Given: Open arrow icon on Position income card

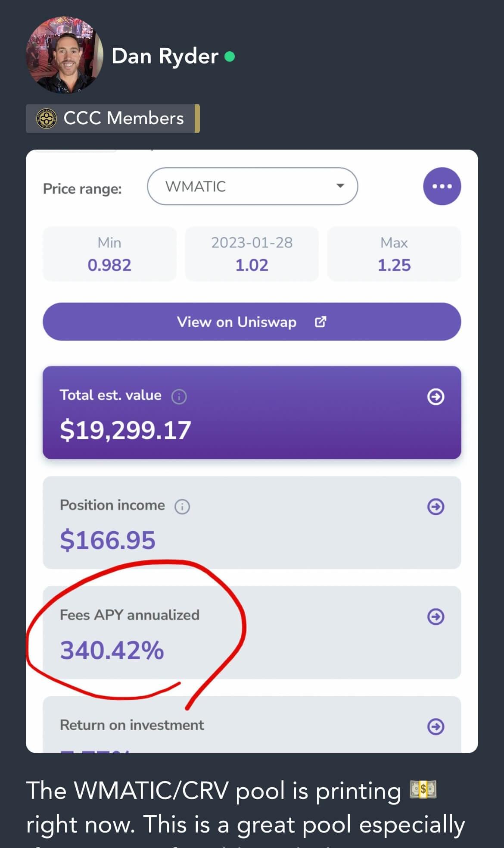Looking at the screenshot, I should pyautogui.click(x=436, y=507).
